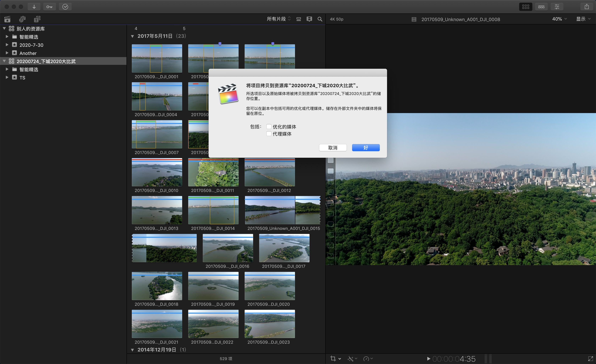Collapse the 2017年5月11日 group
Viewport: 596px width, 364px height.
[x=132, y=36]
